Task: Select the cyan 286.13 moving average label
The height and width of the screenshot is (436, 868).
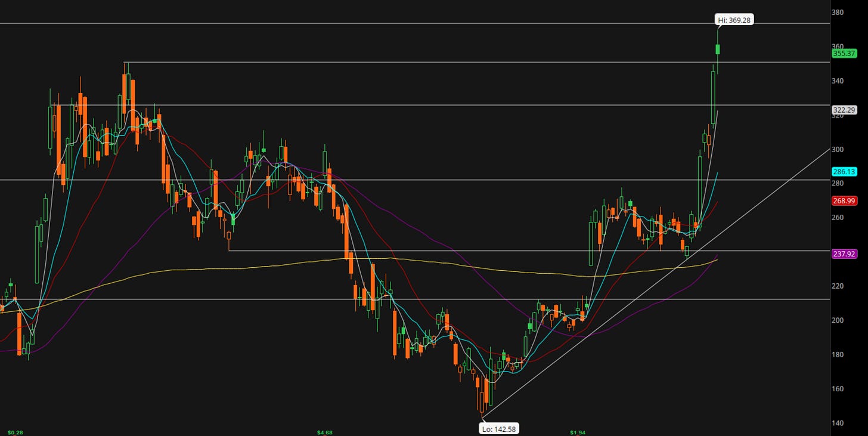Action: click(844, 171)
